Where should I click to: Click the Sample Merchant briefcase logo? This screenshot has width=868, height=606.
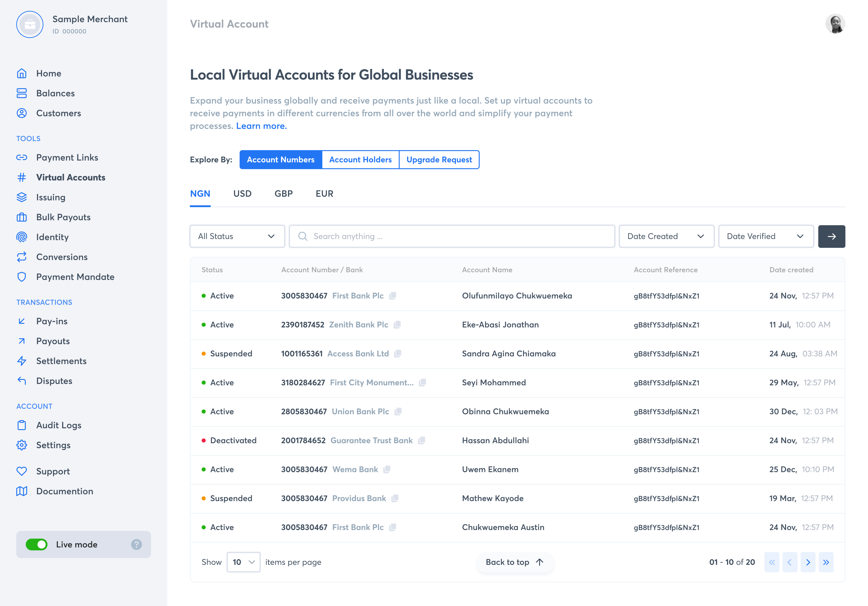pos(30,24)
